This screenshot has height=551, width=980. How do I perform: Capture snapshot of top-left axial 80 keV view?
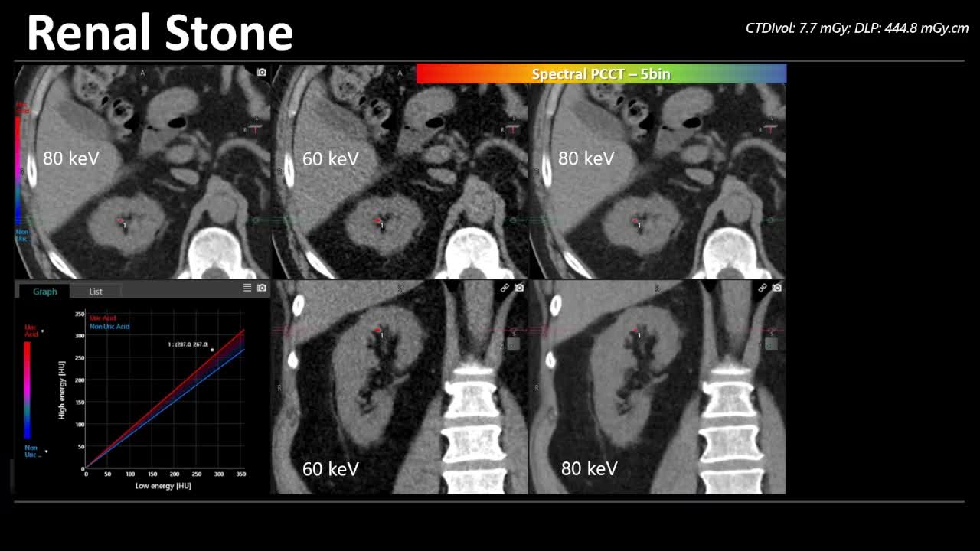click(262, 72)
